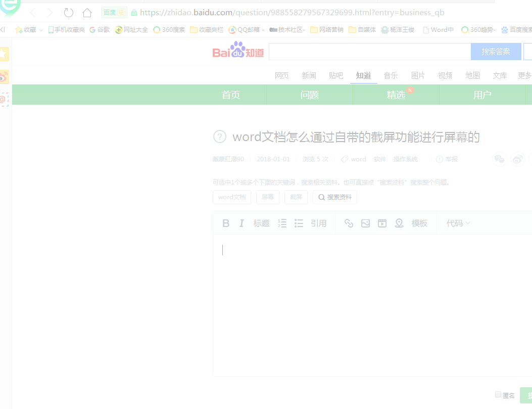This screenshot has width=532, height=409.
Task: Click the 搜索答案 button
Action: (x=496, y=52)
